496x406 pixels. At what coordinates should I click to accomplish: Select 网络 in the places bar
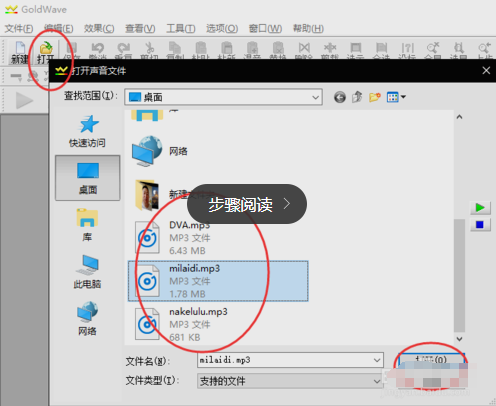(87, 319)
